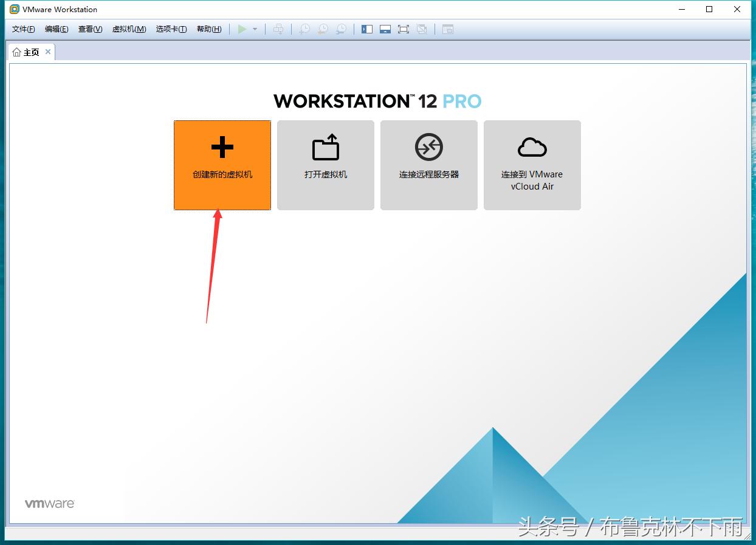
Task: Take a snapshot using the clock-plus icon
Action: tap(304, 29)
